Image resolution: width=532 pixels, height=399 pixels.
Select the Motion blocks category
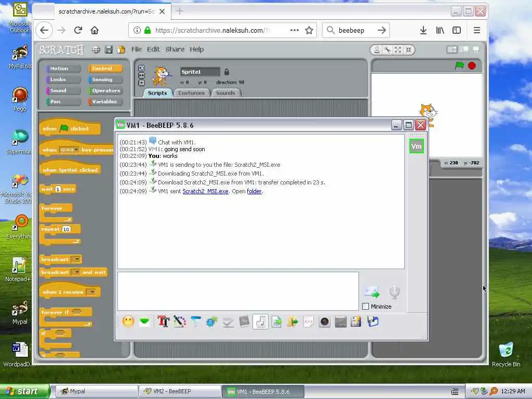coord(63,69)
